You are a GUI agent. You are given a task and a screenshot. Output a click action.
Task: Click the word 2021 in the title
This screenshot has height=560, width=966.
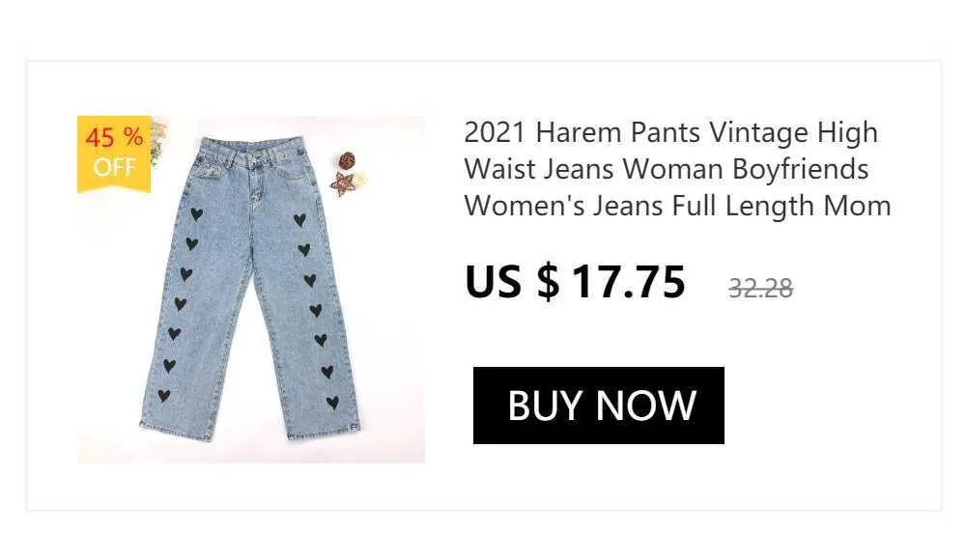point(495,132)
